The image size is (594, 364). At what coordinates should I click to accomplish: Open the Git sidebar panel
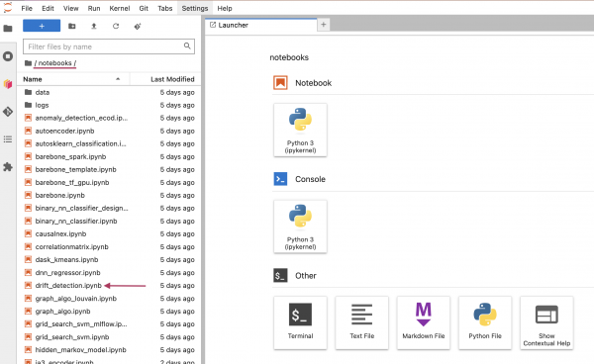(x=8, y=112)
